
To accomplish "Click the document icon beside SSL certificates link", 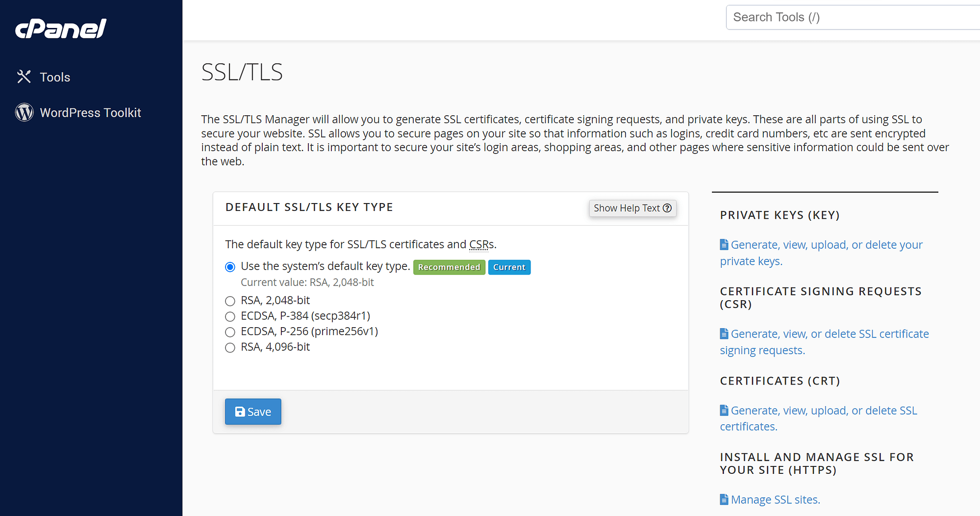I will tap(724, 410).
